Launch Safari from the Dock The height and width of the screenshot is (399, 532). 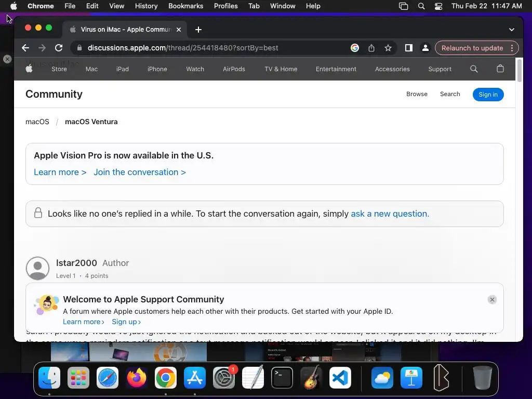point(108,378)
